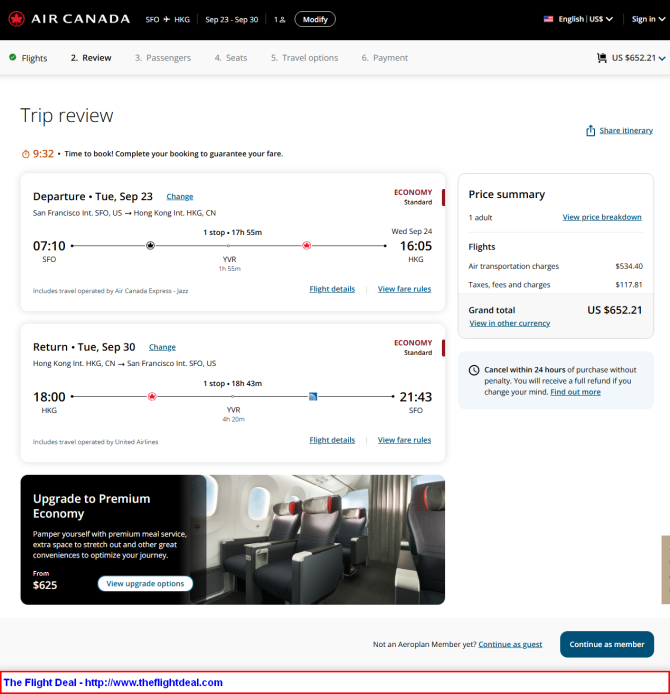Click the 21:43 return arrival time

pyautogui.click(x=416, y=397)
